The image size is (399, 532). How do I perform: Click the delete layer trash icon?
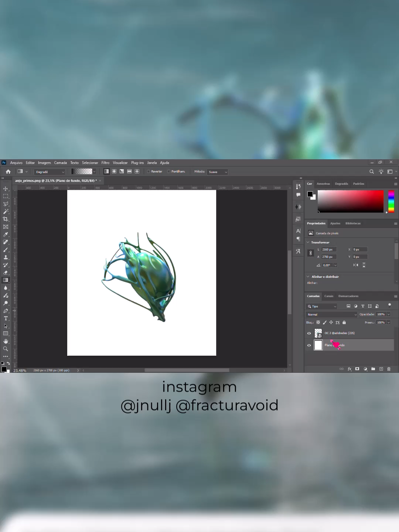[x=389, y=369]
